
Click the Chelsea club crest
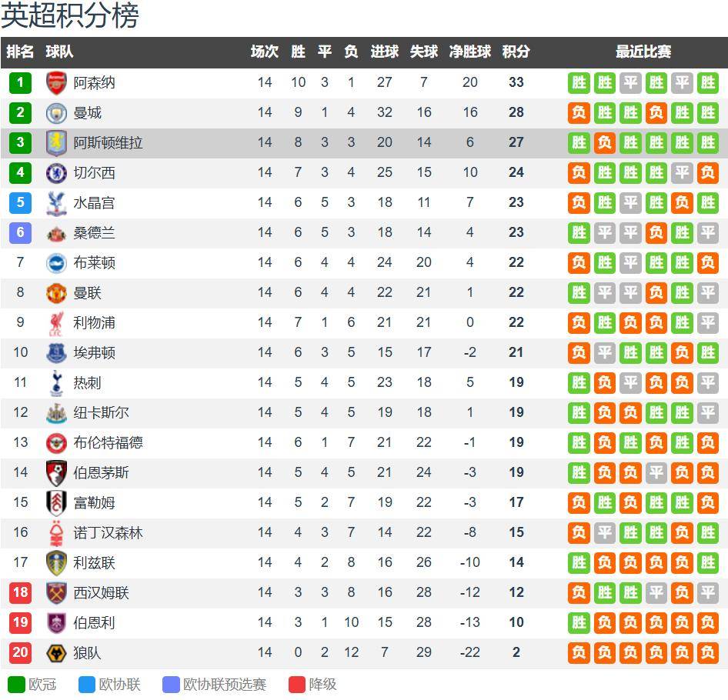click(x=57, y=173)
